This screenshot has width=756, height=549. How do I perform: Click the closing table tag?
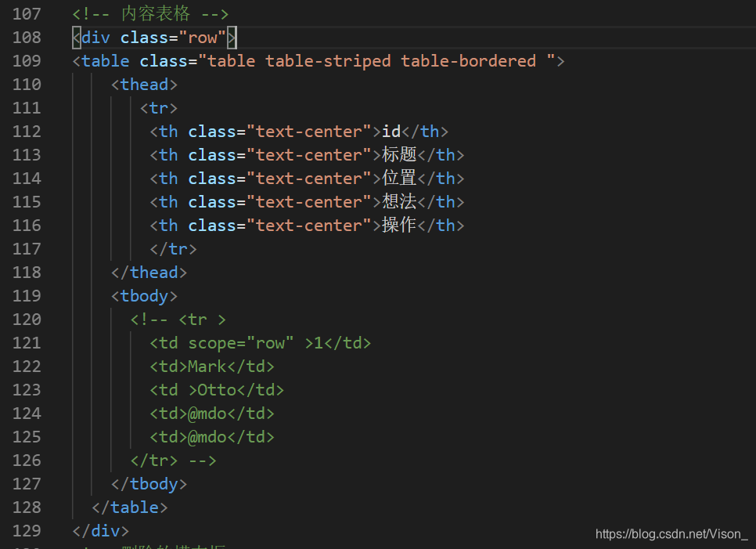pos(130,507)
